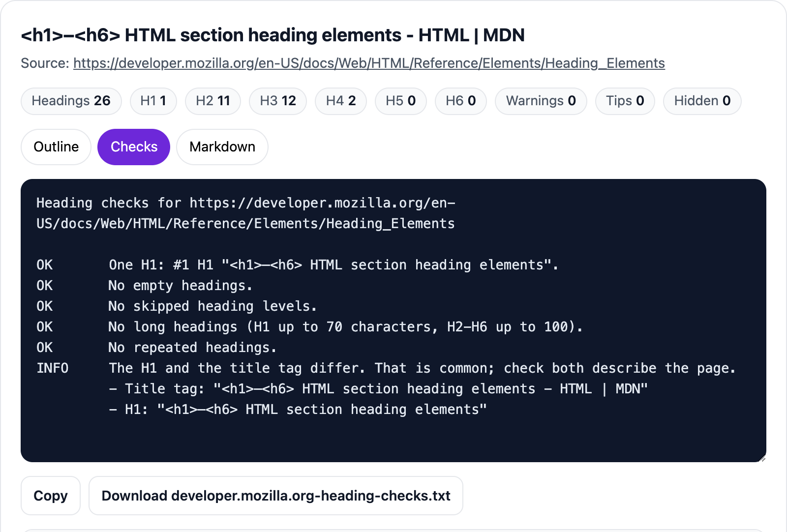Click the H4 2 count chip
This screenshot has width=787, height=532.
pyautogui.click(x=341, y=101)
